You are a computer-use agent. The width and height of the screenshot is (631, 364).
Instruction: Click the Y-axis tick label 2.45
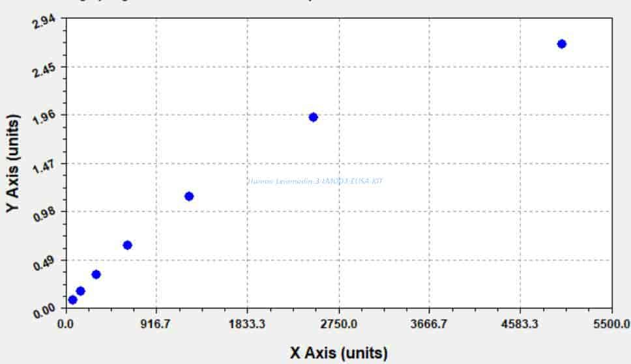(44, 70)
